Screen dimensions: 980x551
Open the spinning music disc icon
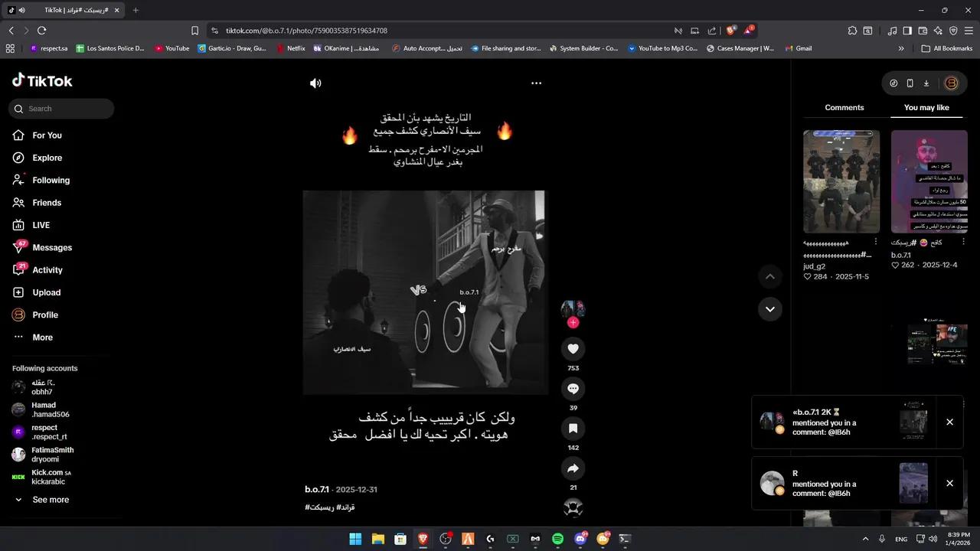click(x=573, y=507)
